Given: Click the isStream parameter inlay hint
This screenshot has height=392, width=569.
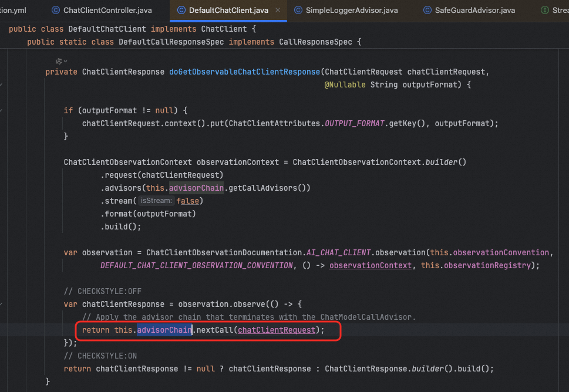Looking at the screenshot, I should coord(157,201).
